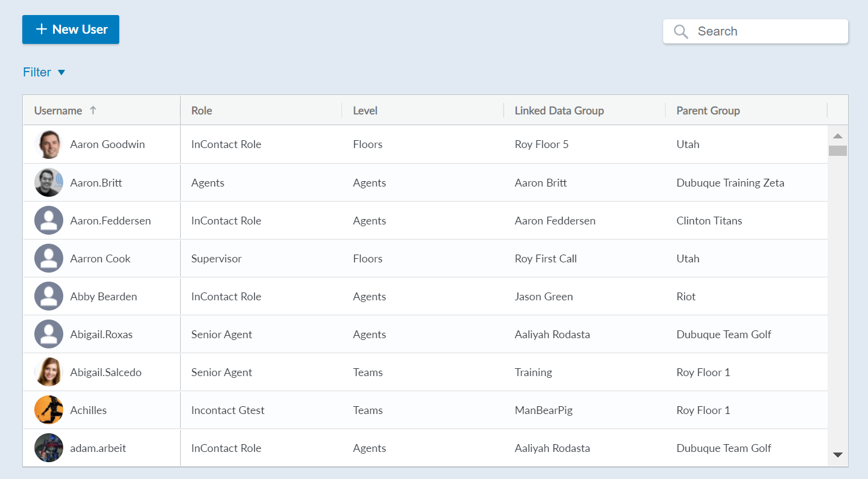The image size is (868, 479).
Task: Click Abigail.Roxas's placeholder avatar icon
Action: pos(49,334)
